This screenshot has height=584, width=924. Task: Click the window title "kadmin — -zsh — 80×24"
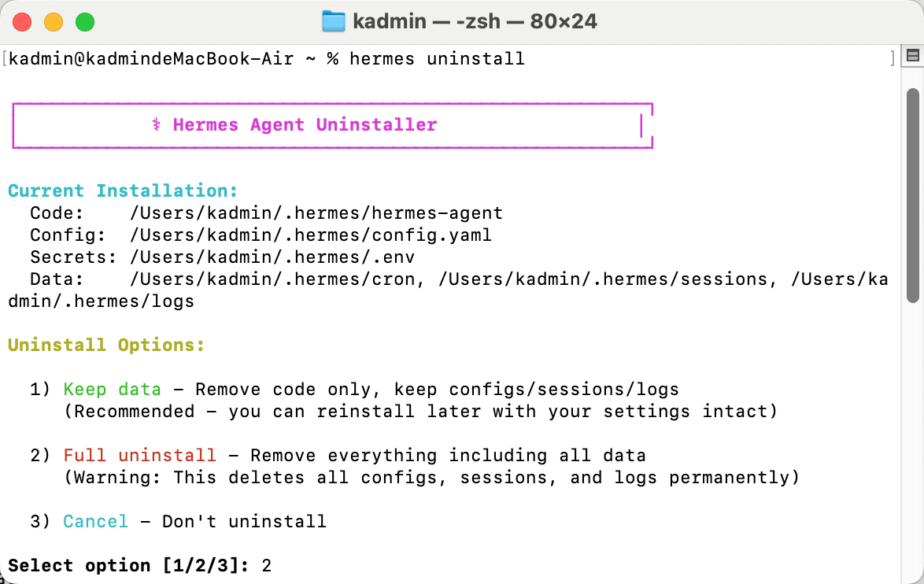(x=475, y=22)
